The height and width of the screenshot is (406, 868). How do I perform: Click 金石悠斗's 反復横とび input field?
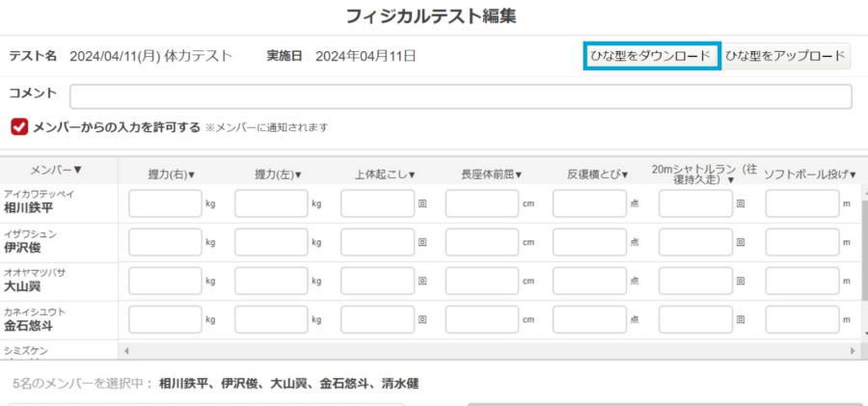[589, 320]
